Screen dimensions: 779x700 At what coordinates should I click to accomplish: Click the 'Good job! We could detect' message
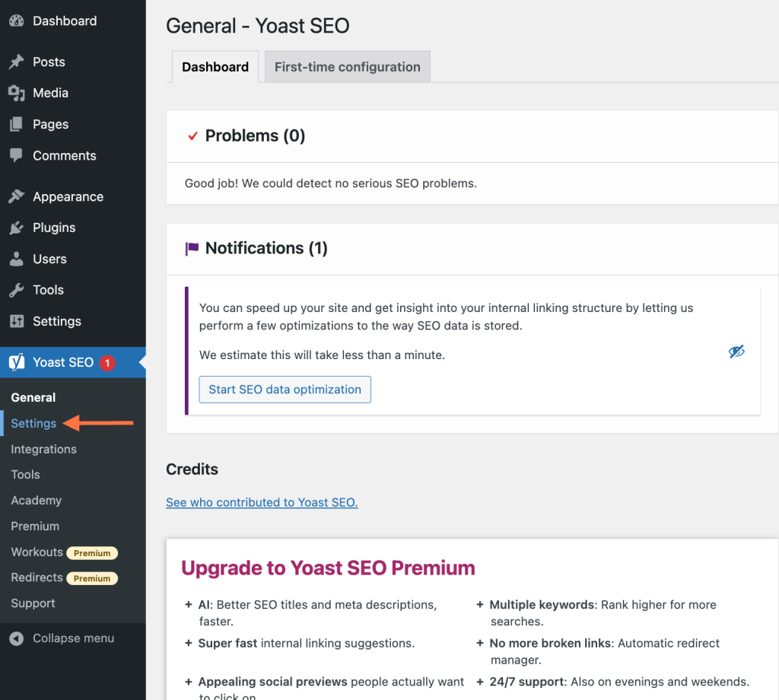330,183
